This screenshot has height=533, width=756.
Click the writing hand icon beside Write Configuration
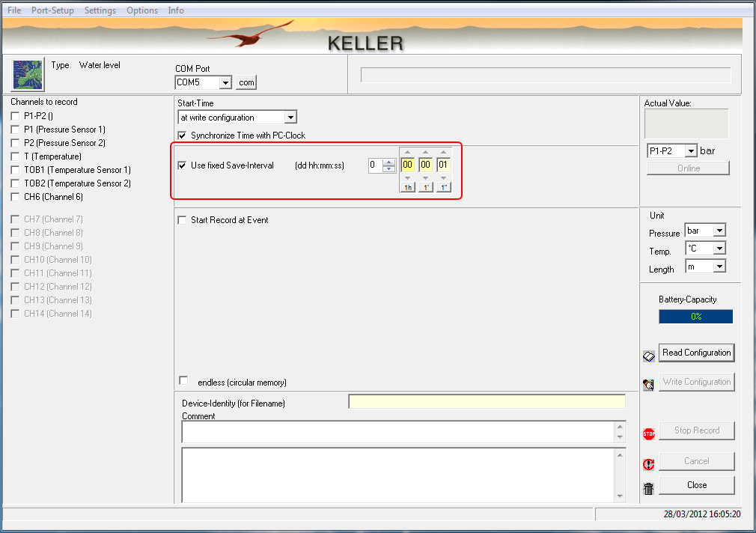click(649, 384)
